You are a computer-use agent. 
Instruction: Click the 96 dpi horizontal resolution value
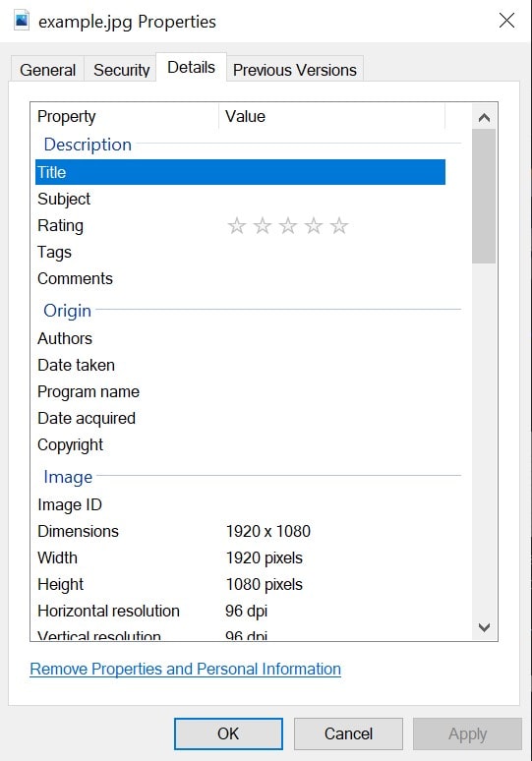pos(246,611)
